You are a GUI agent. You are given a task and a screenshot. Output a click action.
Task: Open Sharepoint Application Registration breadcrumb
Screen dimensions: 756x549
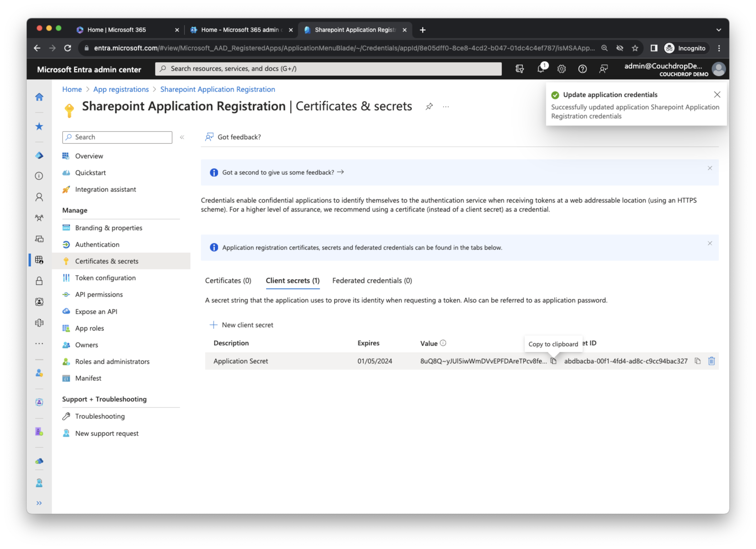(x=217, y=89)
